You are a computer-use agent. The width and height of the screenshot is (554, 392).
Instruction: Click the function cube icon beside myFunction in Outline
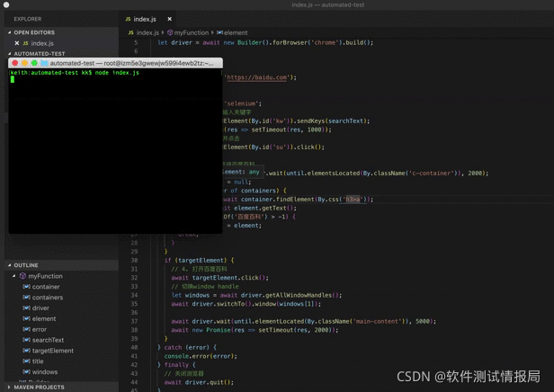pyautogui.click(x=23, y=276)
